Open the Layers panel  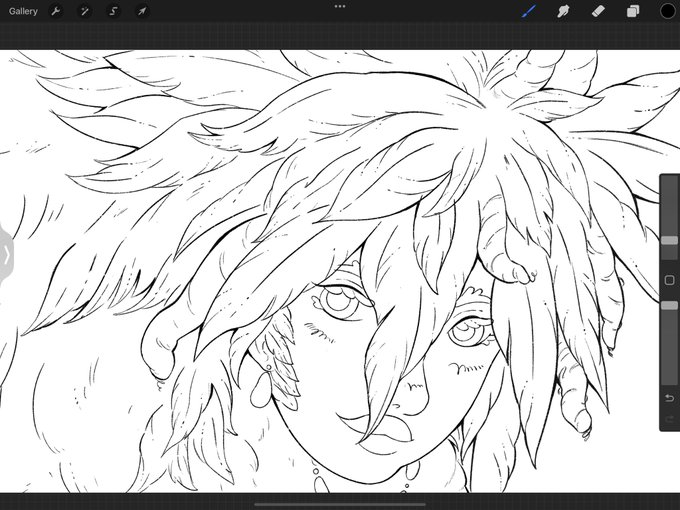tap(633, 11)
